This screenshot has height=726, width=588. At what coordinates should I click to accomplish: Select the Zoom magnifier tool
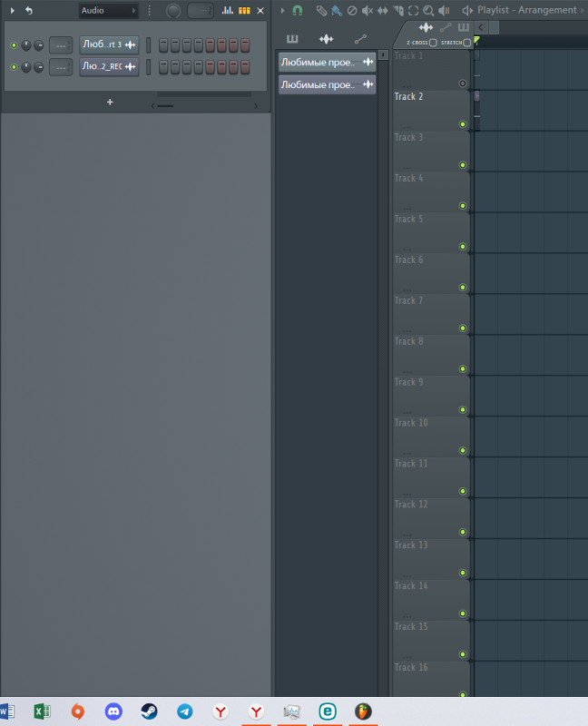[428, 10]
